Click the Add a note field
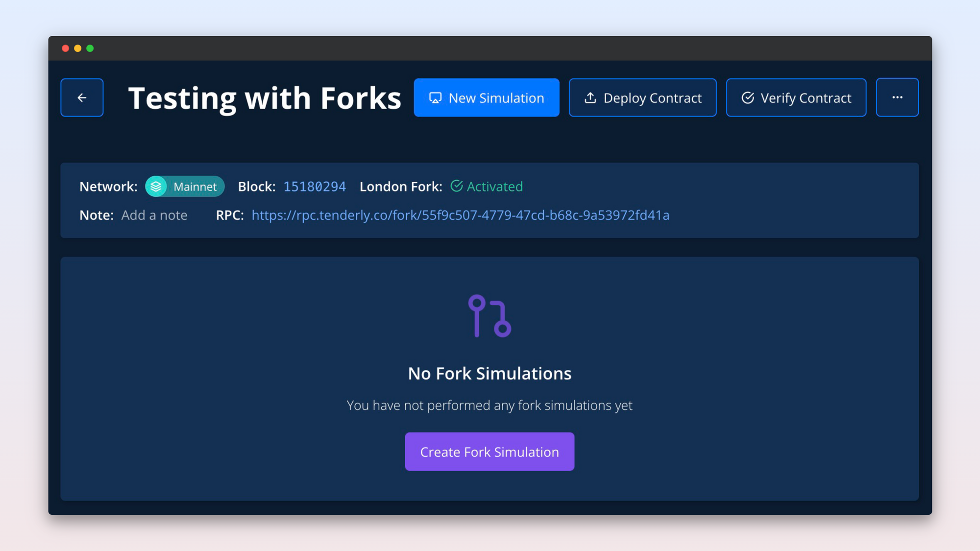Viewport: 980px width, 551px height. tap(154, 215)
